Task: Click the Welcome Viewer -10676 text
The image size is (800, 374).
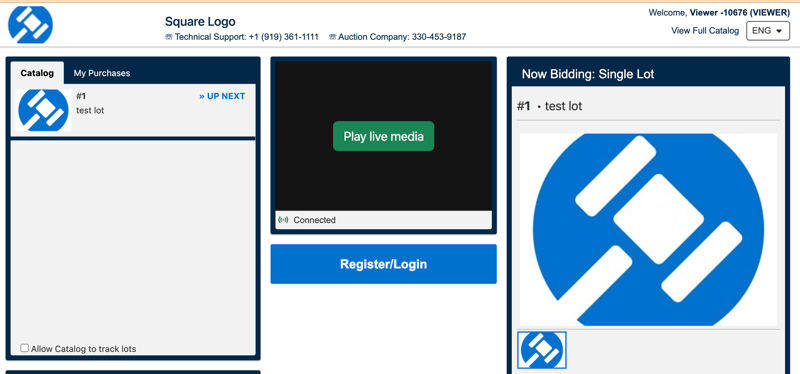Action: (x=719, y=13)
